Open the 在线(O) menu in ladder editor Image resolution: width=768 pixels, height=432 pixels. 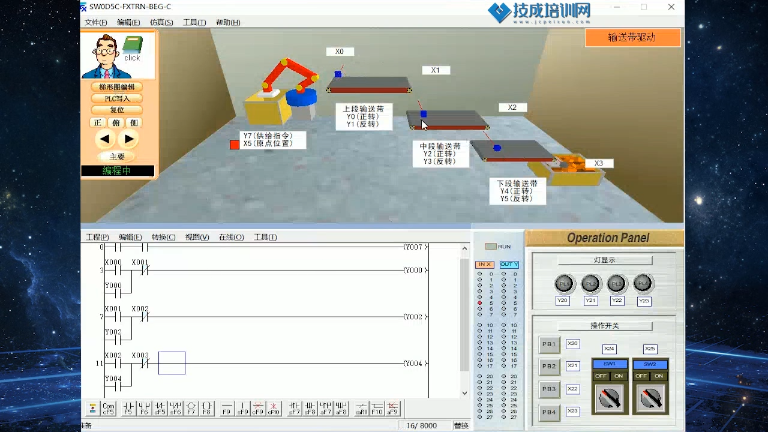click(231, 237)
